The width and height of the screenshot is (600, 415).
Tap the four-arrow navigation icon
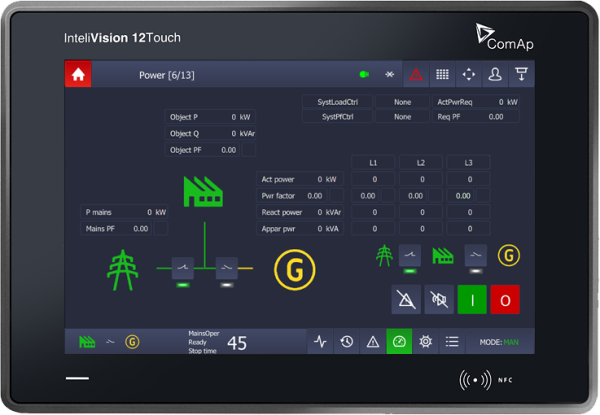[469, 74]
